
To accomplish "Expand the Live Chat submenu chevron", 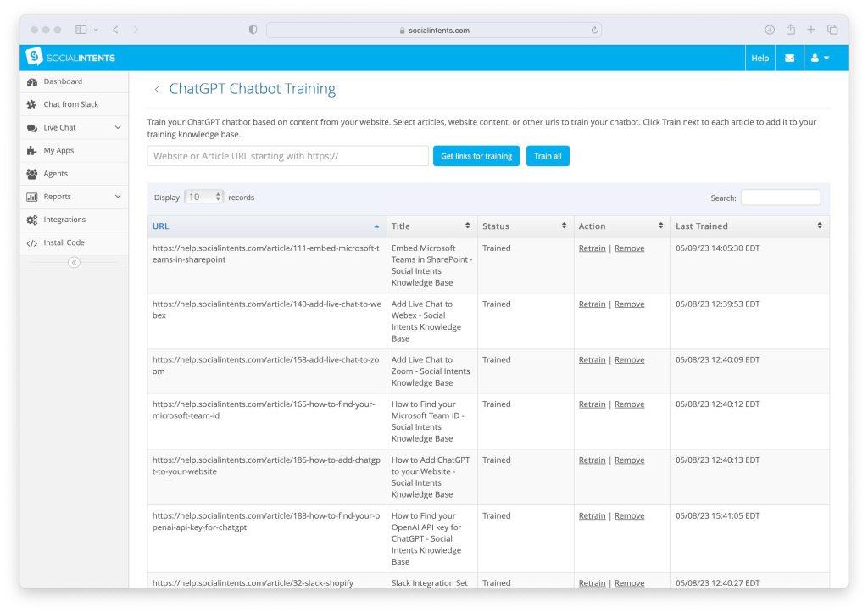I will coord(118,127).
